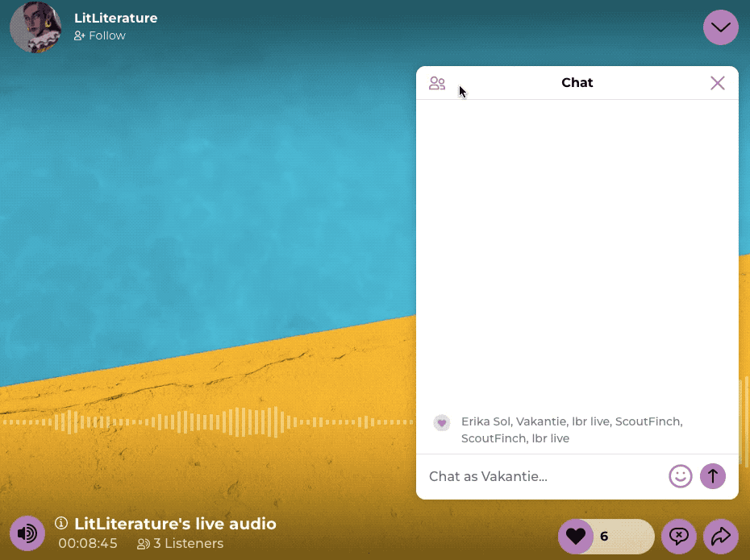The image size is (750, 560).
Task: Mute the live audio with the speaker button
Action: click(27, 533)
